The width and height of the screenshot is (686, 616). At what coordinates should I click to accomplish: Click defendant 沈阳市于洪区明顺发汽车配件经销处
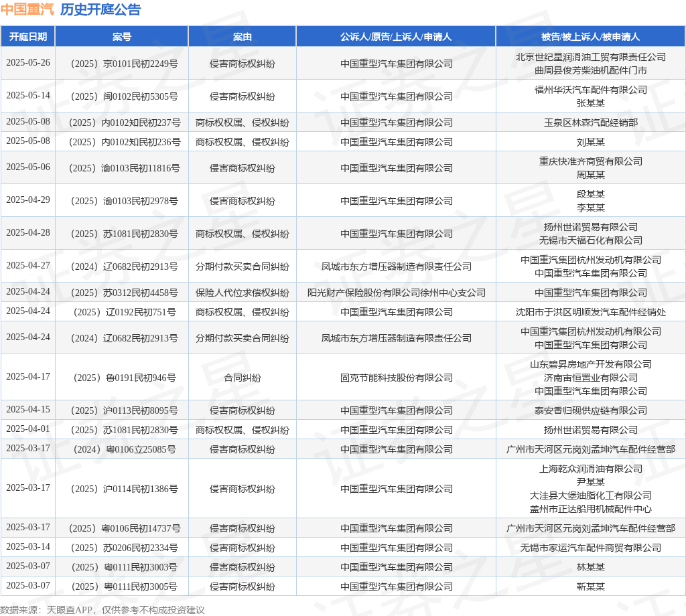(591, 312)
